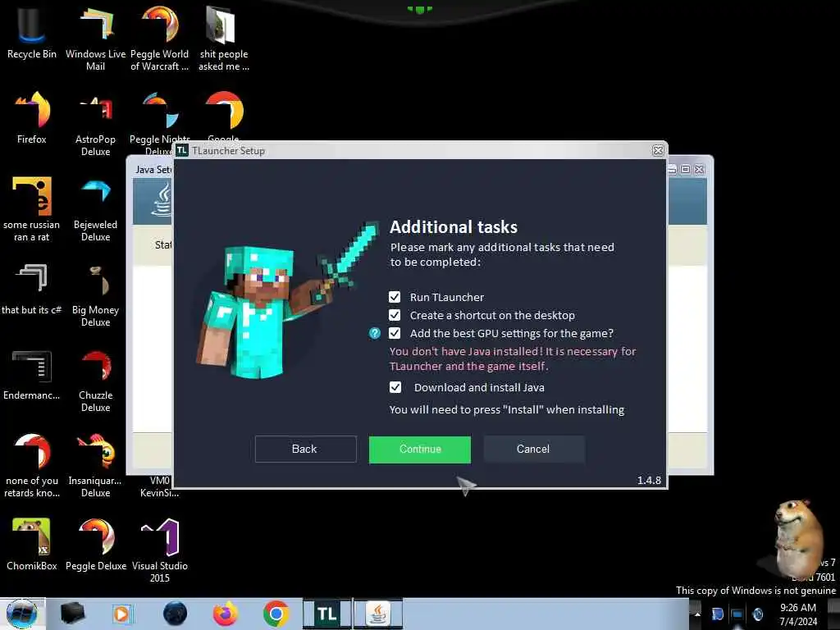Maximize the Java Setup window

[685, 169]
